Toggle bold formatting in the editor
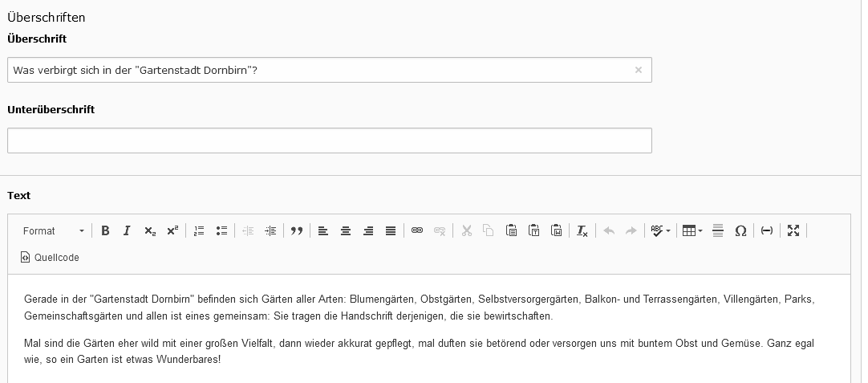 point(105,231)
